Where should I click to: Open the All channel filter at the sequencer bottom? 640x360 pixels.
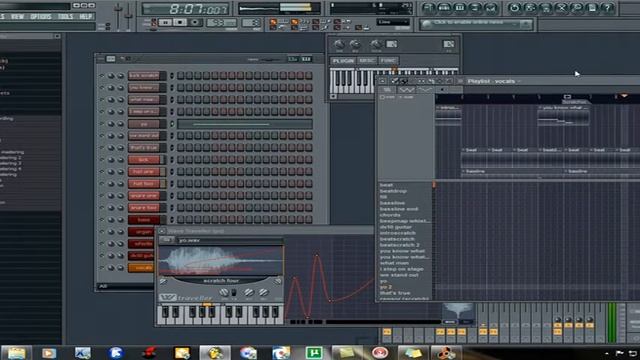tap(124, 286)
